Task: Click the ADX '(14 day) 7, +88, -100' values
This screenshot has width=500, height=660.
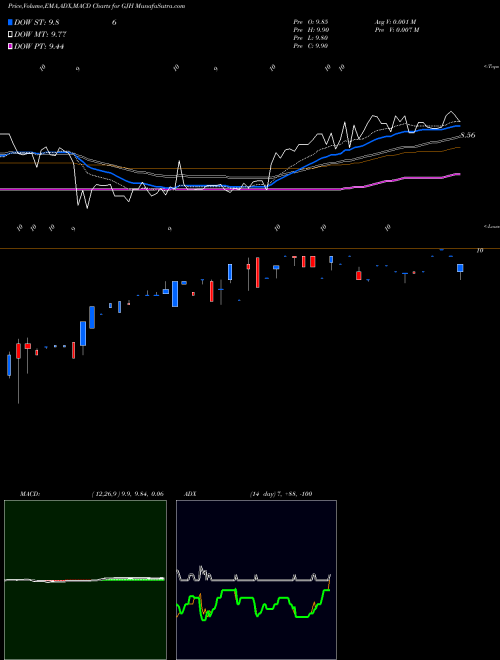Action: pos(281,494)
